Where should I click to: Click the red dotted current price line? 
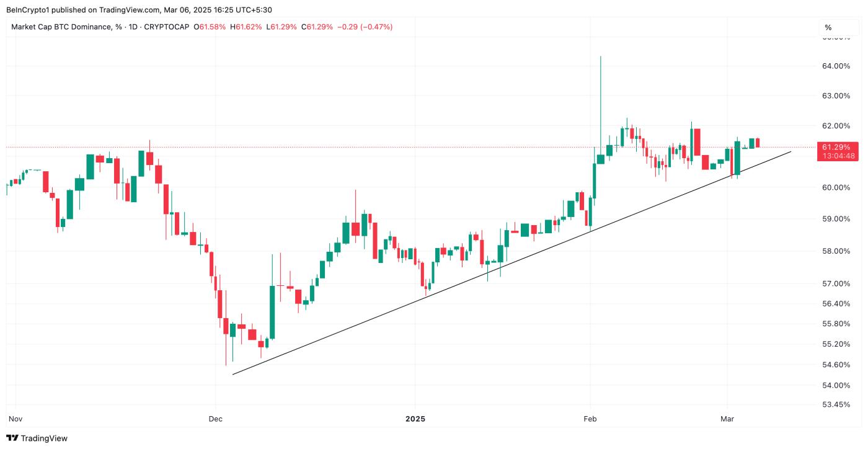(409, 147)
